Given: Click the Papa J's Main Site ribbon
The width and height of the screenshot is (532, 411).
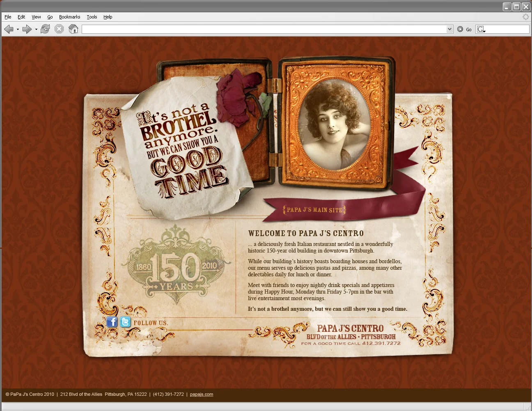Looking at the screenshot, I should (x=314, y=210).
